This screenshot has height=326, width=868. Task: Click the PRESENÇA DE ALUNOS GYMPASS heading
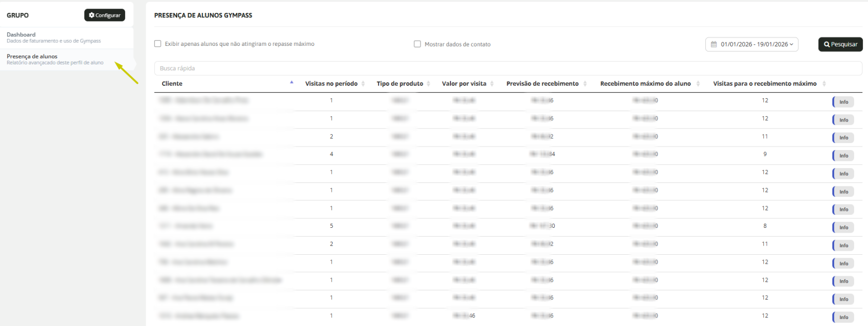[203, 15]
